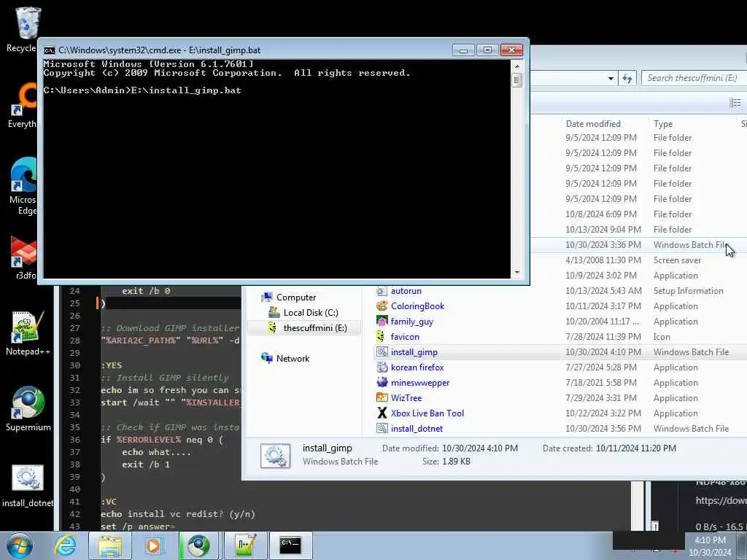Select the autorun file in Explorer
The width and height of the screenshot is (747, 560).
coord(406,291)
